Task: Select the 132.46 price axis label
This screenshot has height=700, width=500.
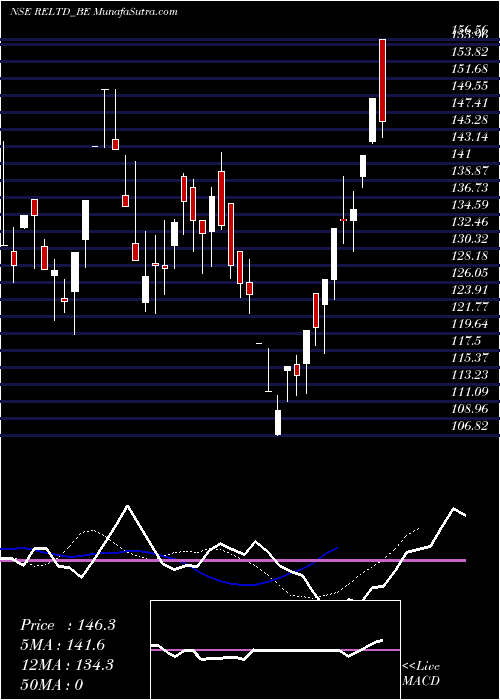Action: click(x=469, y=222)
